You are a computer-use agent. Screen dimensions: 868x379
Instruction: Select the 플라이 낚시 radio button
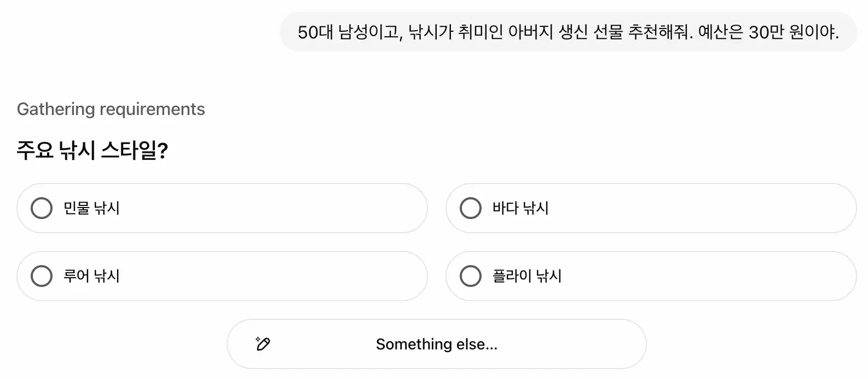tap(470, 276)
